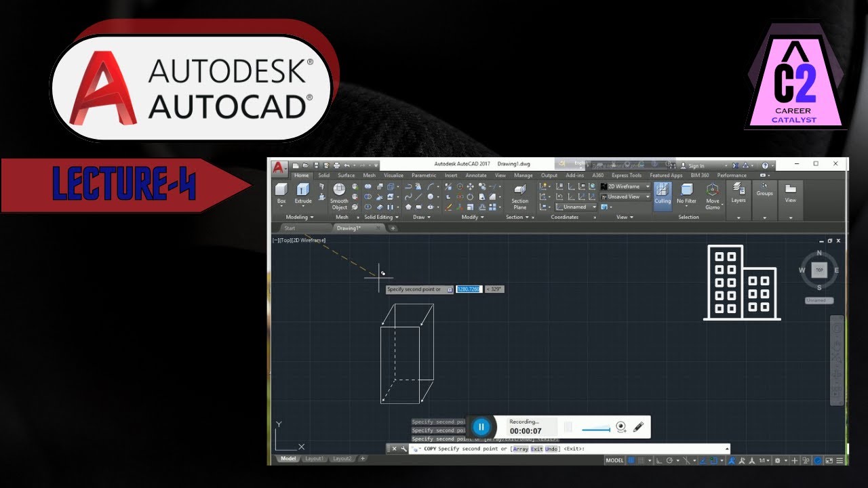Open the Unsaved View dropdown
The height and width of the screenshot is (488, 868).
point(627,197)
